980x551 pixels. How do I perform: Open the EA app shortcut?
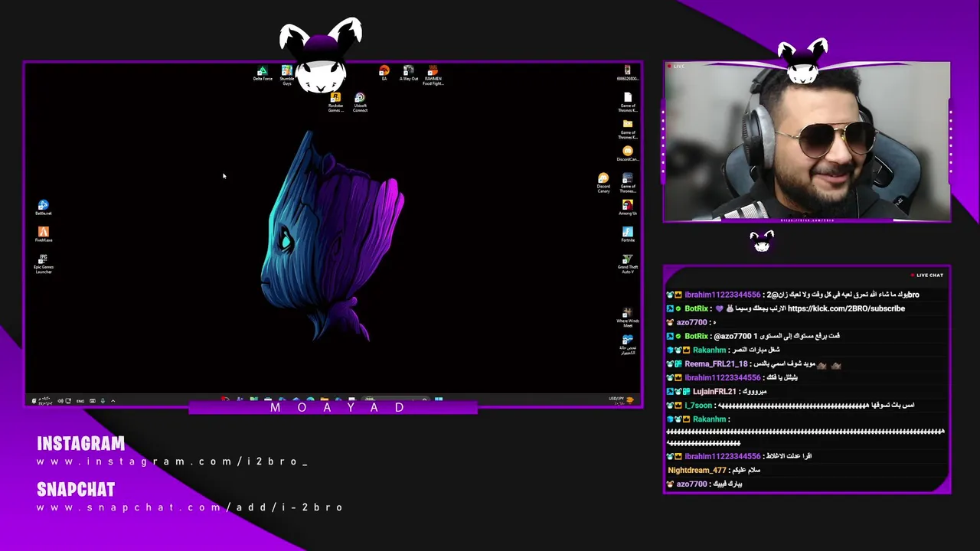pyautogui.click(x=384, y=73)
